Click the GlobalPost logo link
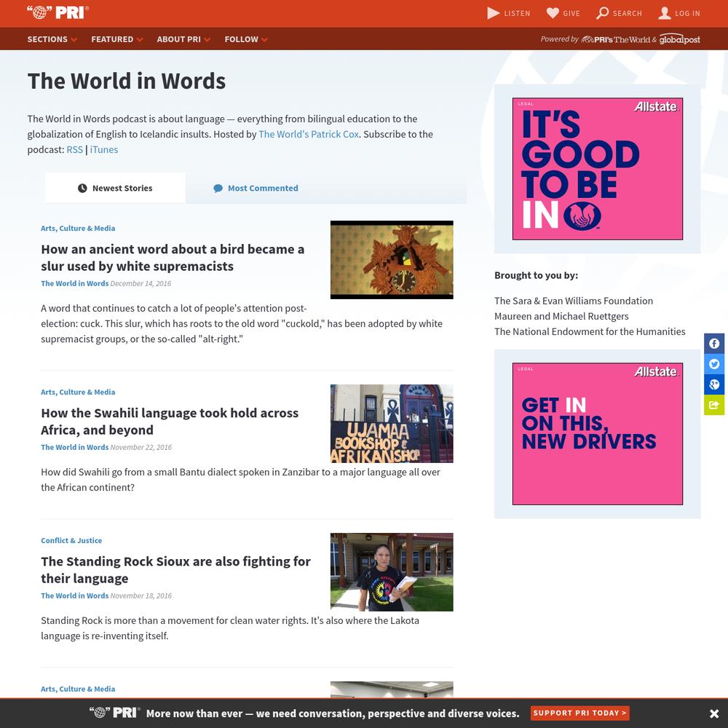 pyautogui.click(x=680, y=39)
